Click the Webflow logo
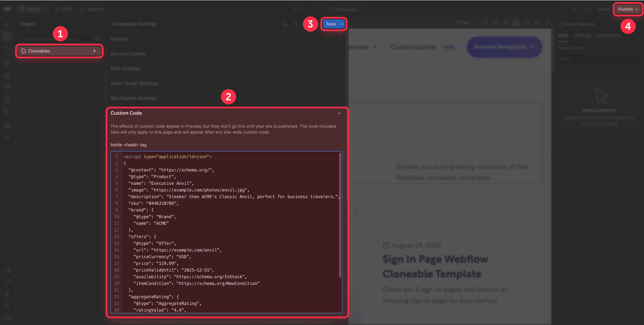The width and height of the screenshot is (644, 325). pyautogui.click(x=7, y=9)
